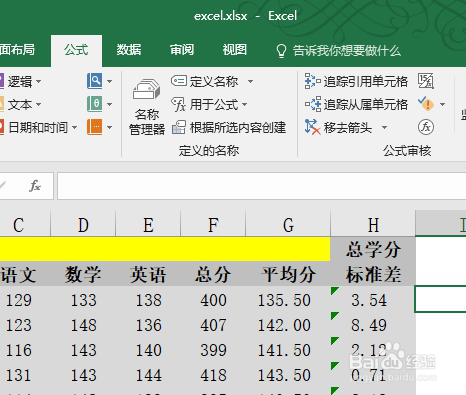Click 告诉我你想要做什么 search box

pos(347,51)
